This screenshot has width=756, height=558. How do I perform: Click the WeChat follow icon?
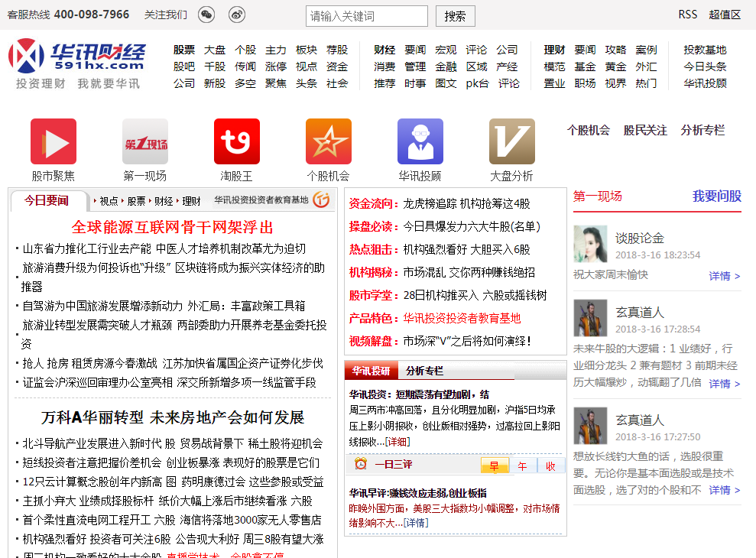pos(206,15)
